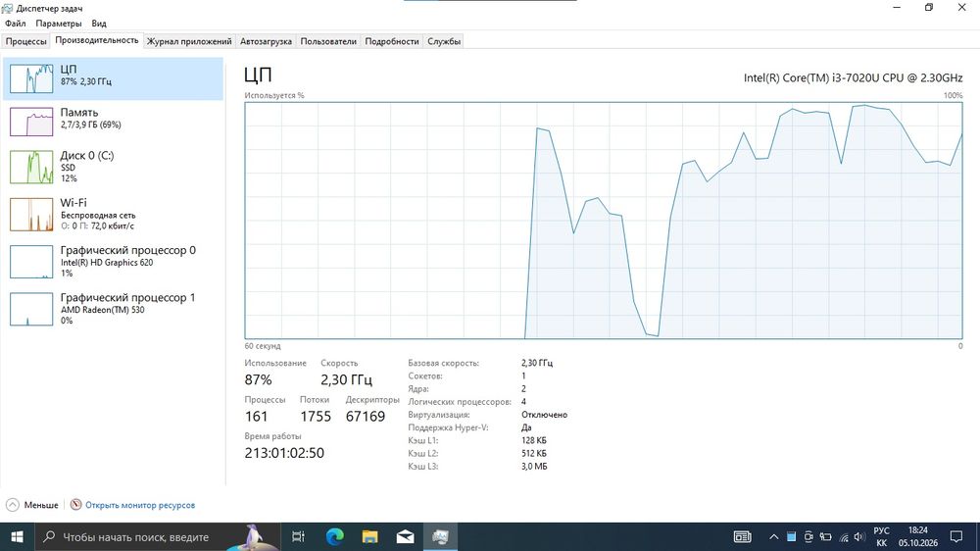Show hidden tray icons with the chevron
Screen dimensions: 980x551
pos(774,536)
